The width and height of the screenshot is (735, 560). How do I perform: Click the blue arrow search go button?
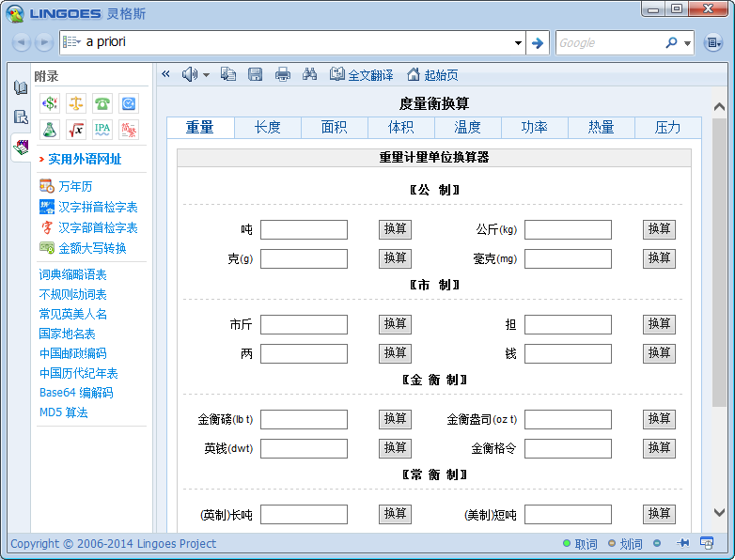[538, 43]
